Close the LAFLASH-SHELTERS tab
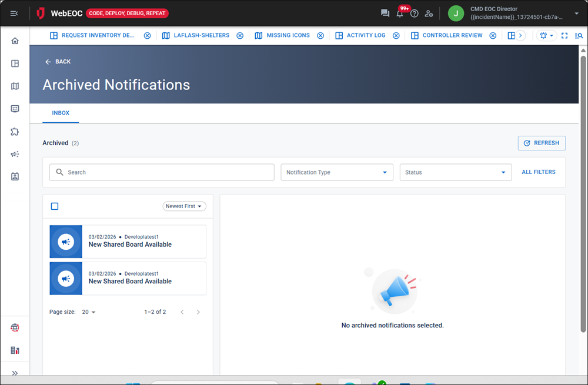 coord(240,36)
